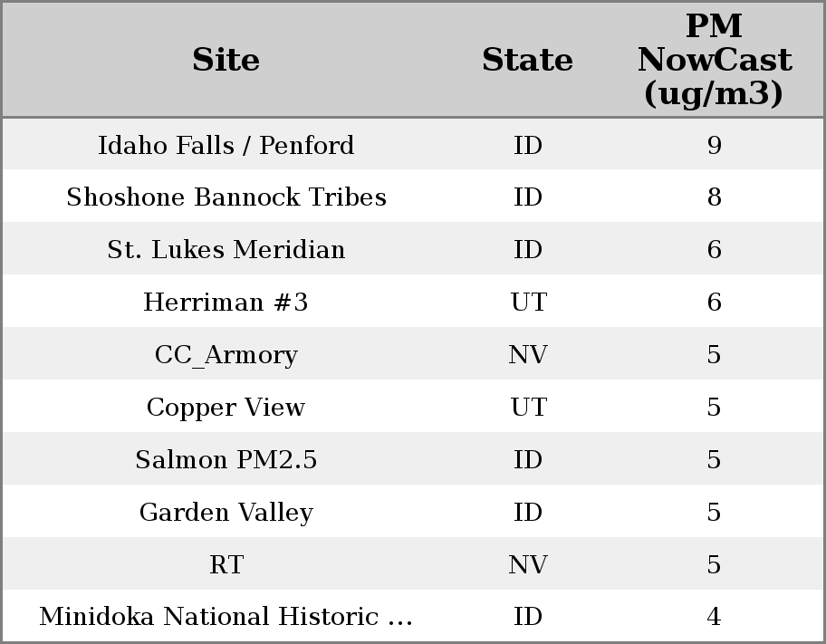This screenshot has width=826, height=644.
Task: Click the St. Lukes Meridian site name
Action: 226,250
